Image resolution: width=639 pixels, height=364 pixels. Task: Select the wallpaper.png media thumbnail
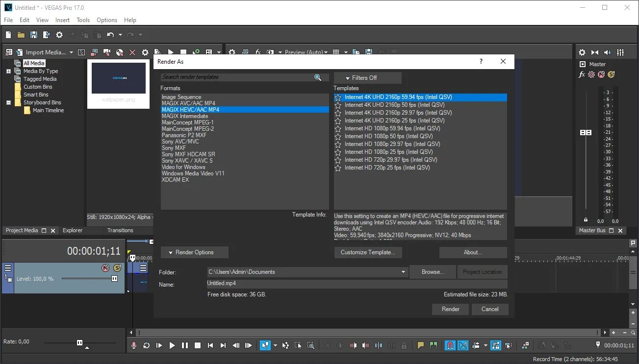119,83
